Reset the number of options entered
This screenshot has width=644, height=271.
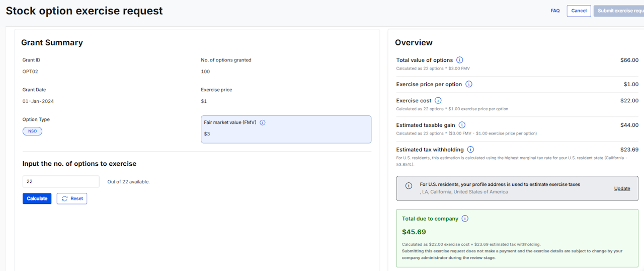[72, 198]
